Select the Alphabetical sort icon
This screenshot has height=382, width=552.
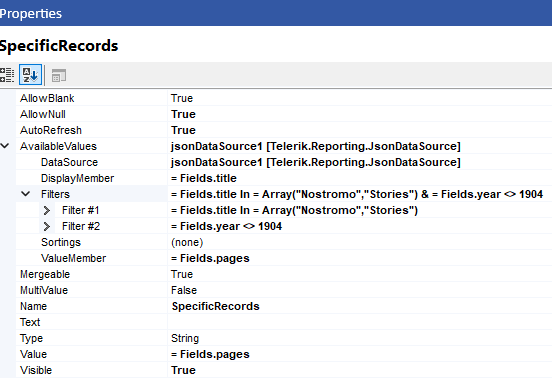30,75
